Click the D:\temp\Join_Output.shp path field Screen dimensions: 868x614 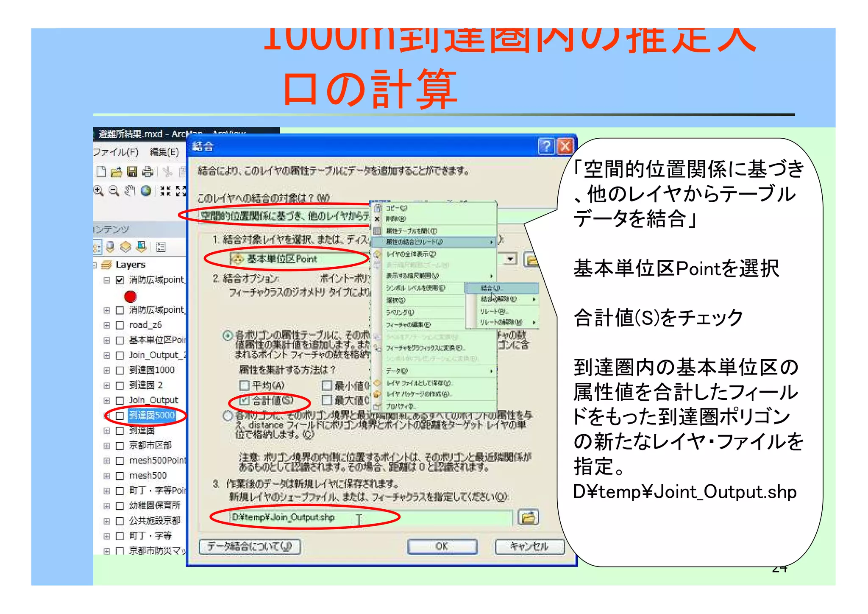click(x=371, y=517)
